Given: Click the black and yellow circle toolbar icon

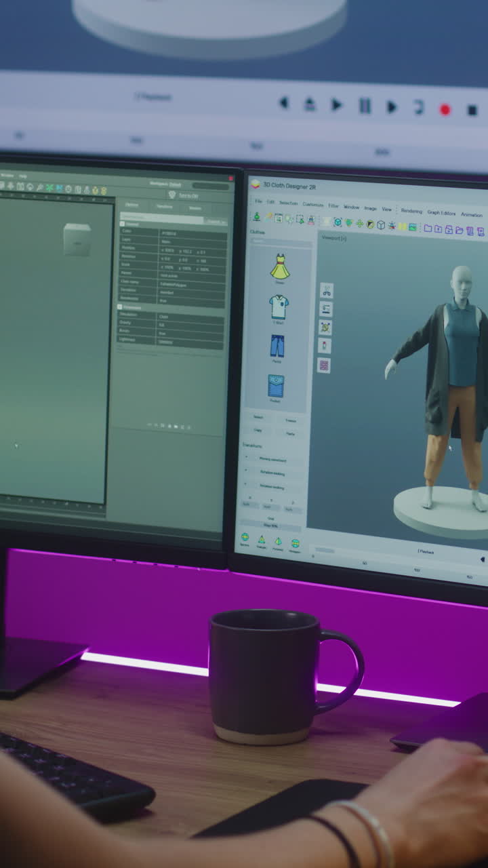Looking at the screenshot, I should tap(370, 224).
